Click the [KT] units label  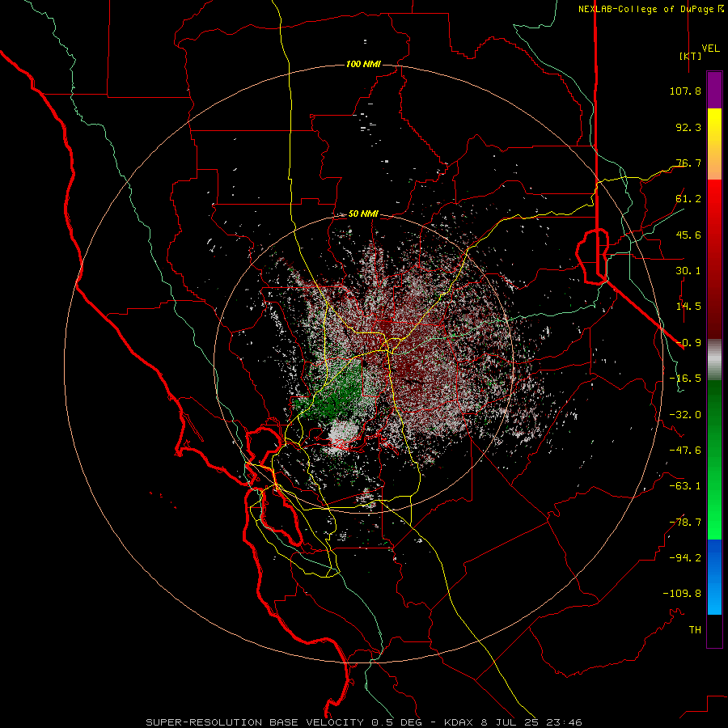tap(691, 56)
